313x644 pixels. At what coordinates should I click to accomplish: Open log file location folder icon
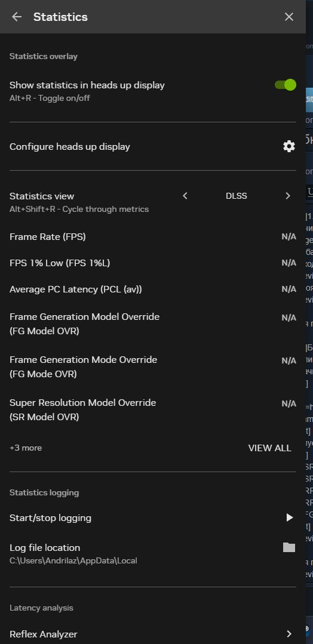(x=289, y=547)
